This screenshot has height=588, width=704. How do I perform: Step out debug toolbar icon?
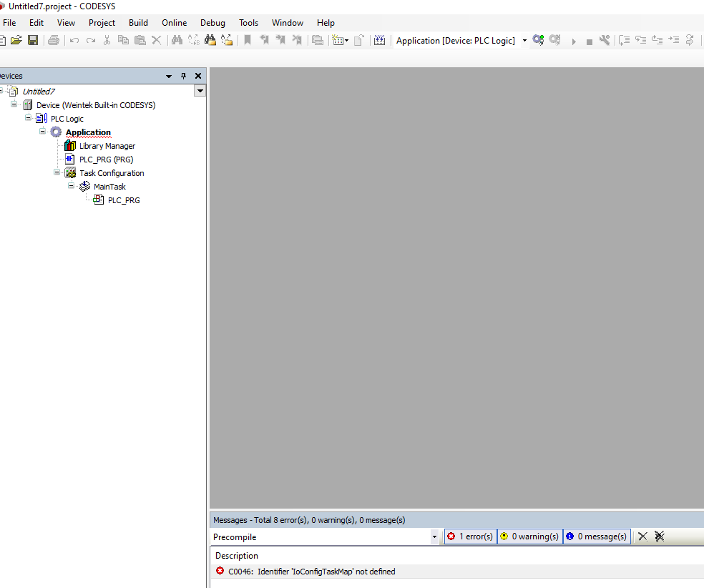(657, 40)
